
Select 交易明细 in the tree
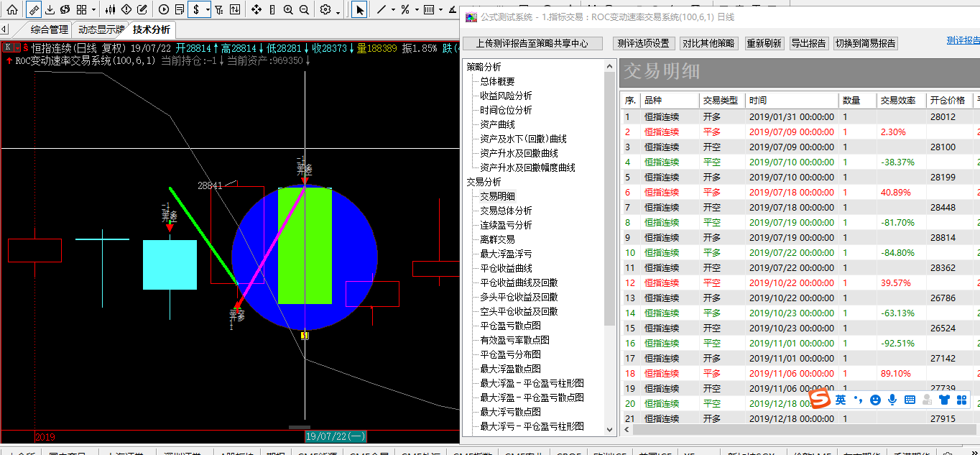click(497, 196)
